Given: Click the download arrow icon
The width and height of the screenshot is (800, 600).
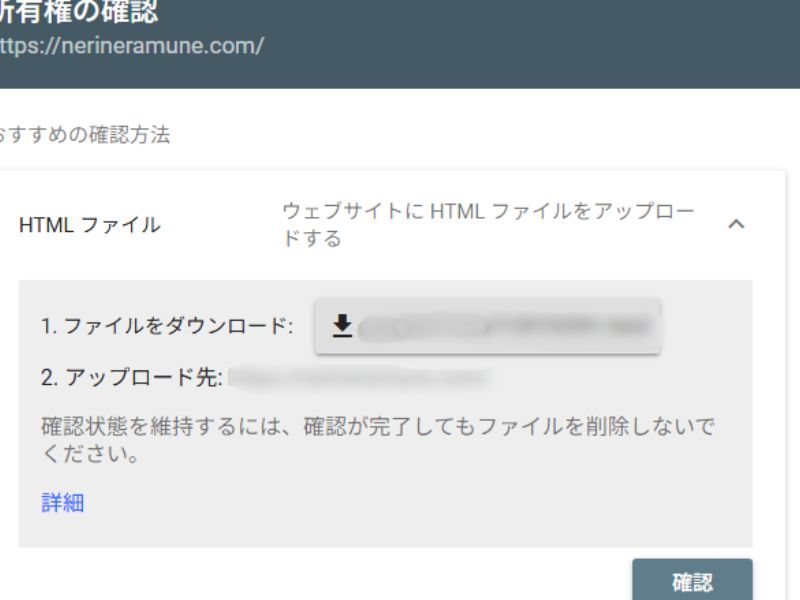Looking at the screenshot, I should (342, 326).
